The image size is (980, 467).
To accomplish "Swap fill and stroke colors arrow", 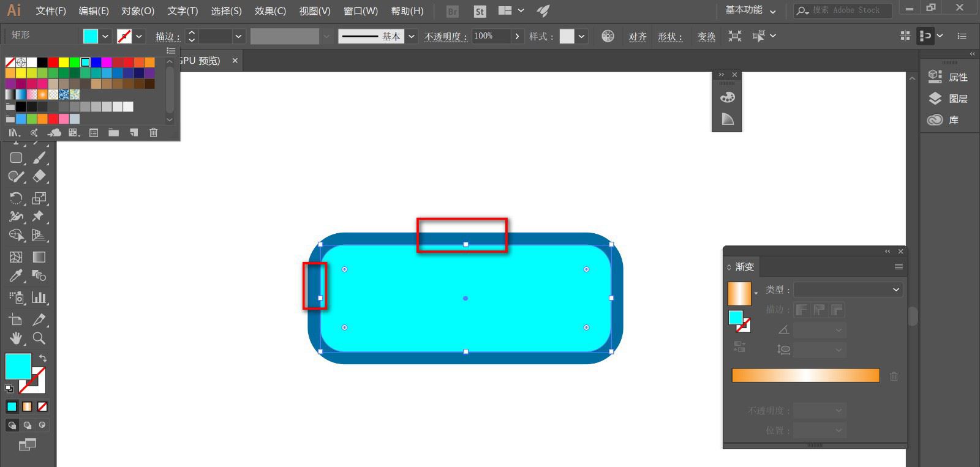I will (43, 358).
